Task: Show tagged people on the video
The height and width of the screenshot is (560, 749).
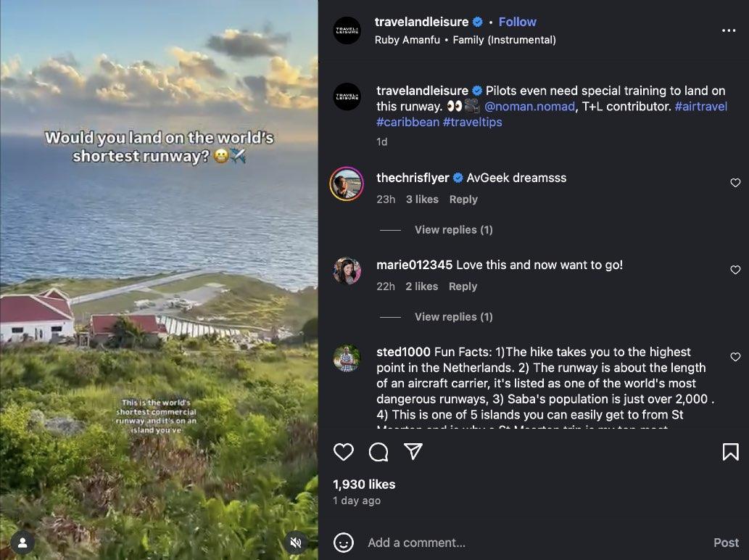Action: point(22,543)
